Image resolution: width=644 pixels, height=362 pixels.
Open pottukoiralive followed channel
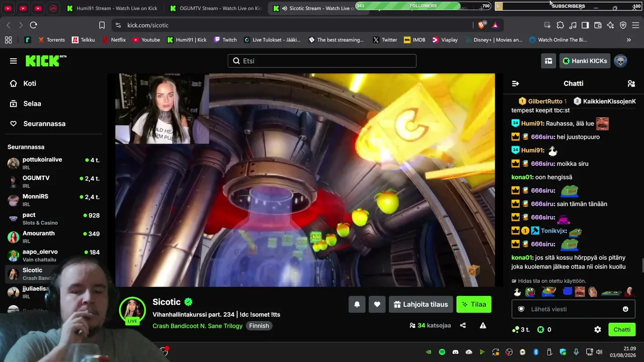[x=53, y=163]
